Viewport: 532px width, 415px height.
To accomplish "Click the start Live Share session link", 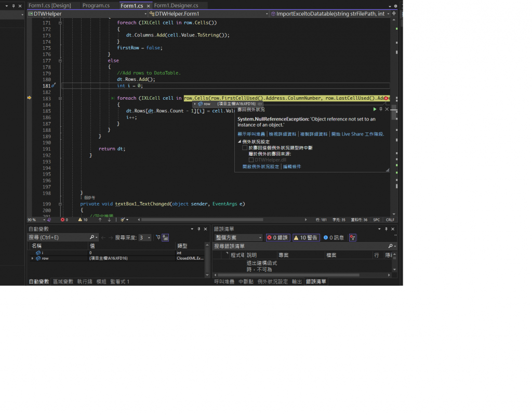I will click(x=357, y=134).
